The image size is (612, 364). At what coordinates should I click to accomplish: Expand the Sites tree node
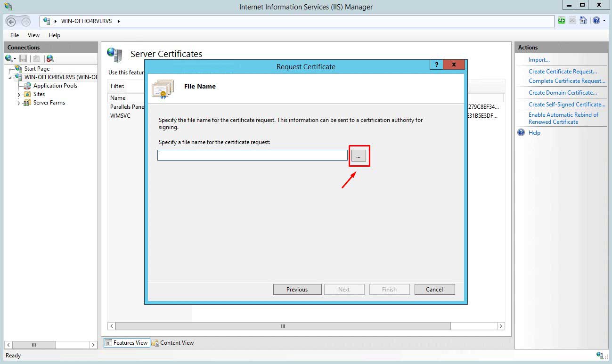(19, 95)
